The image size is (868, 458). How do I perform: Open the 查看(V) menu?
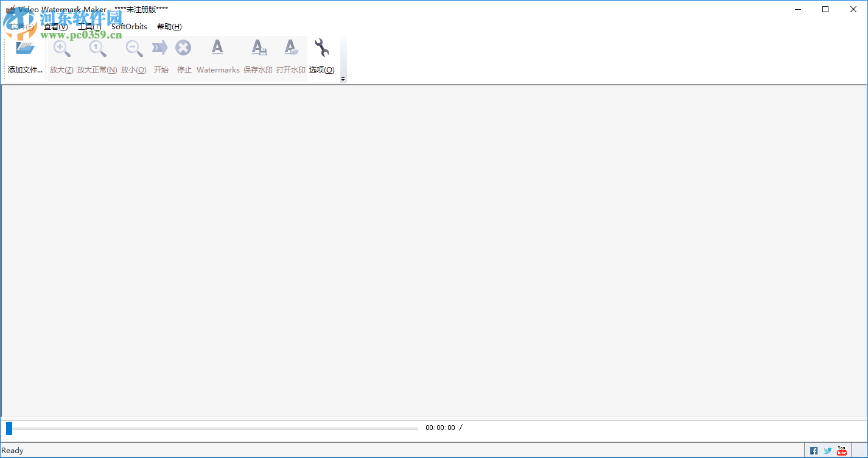click(56, 27)
